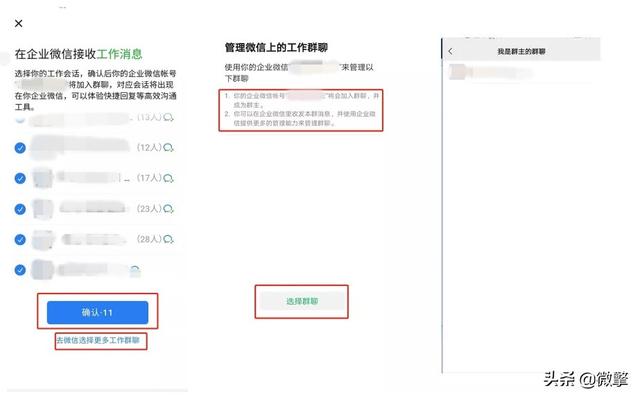Uncheck the 28人 group checkbox
The image size is (640, 399).
coord(20,239)
